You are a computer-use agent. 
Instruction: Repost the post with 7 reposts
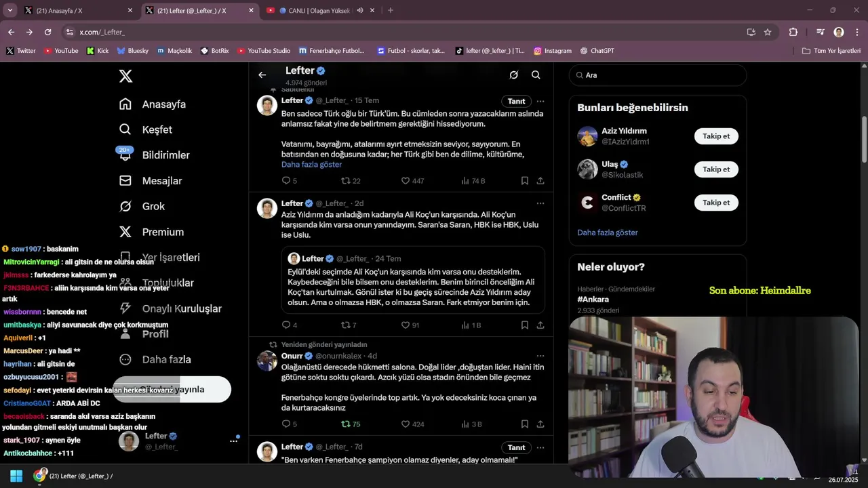point(349,325)
